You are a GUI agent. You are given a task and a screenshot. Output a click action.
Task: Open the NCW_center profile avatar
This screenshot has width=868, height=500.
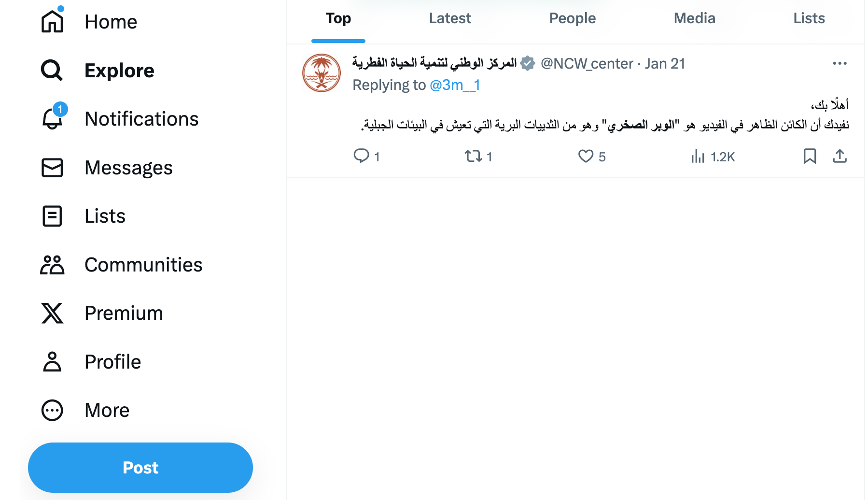coord(322,73)
